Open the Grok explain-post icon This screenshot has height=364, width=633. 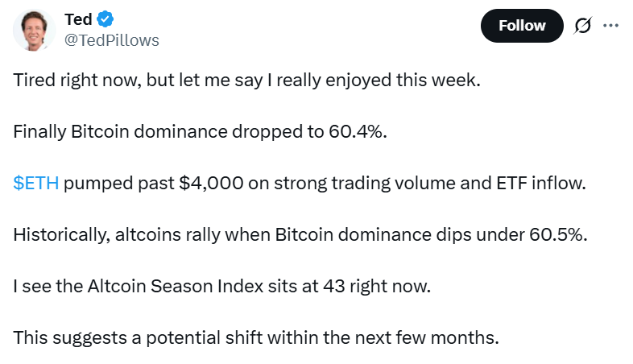pyautogui.click(x=581, y=26)
